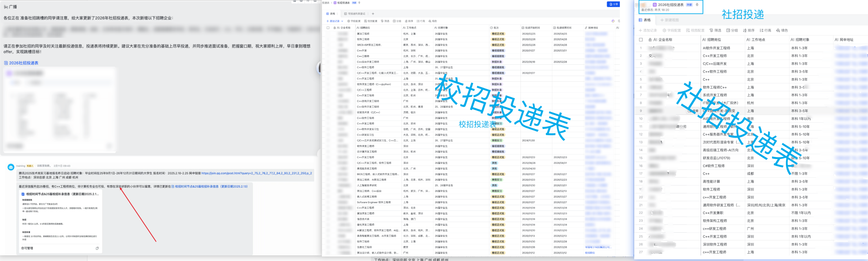Click 字段配置 in the 2026社招投递表 toolbar

click(x=671, y=30)
